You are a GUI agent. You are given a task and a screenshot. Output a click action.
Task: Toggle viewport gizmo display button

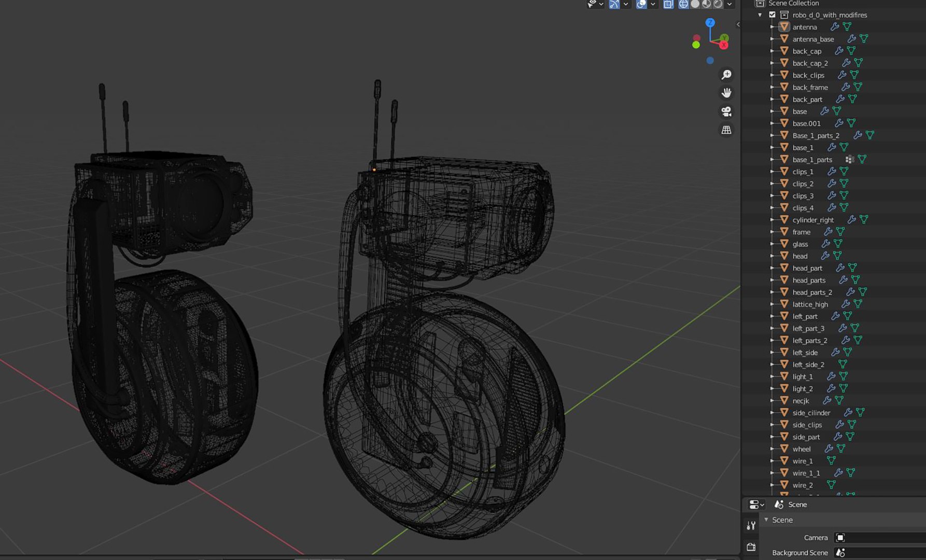614,4
